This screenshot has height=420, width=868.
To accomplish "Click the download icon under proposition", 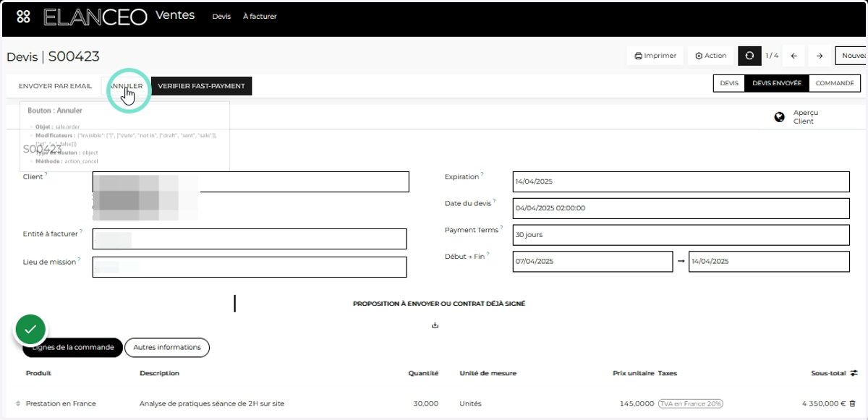I will click(435, 325).
